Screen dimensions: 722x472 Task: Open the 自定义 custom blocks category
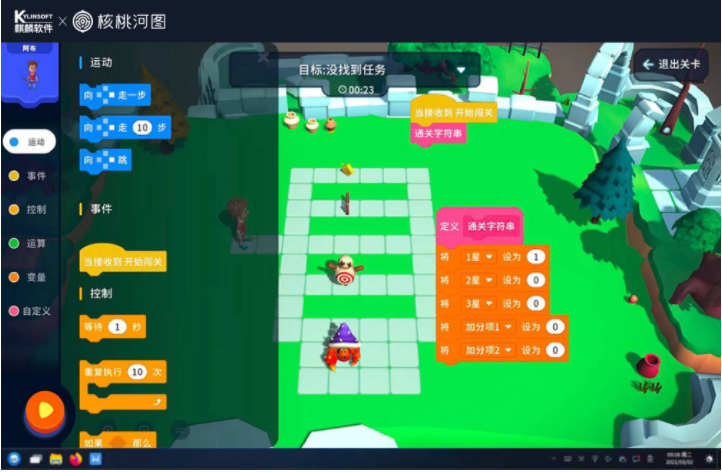[x=30, y=311]
